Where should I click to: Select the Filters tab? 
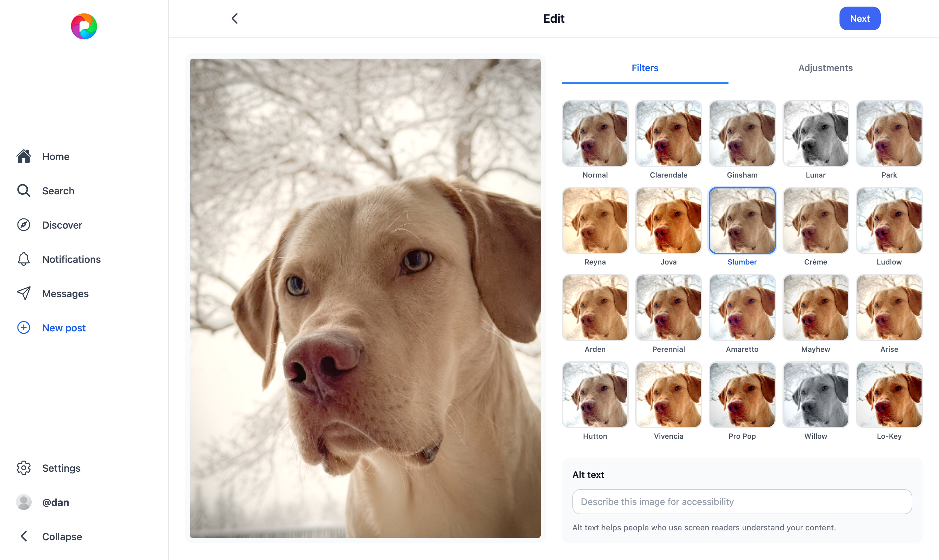pos(645,68)
